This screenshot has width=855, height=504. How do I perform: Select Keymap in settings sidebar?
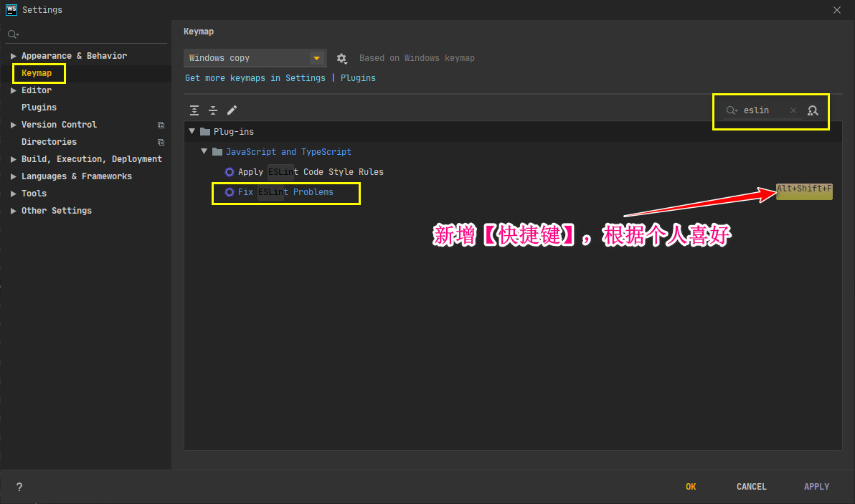click(37, 73)
